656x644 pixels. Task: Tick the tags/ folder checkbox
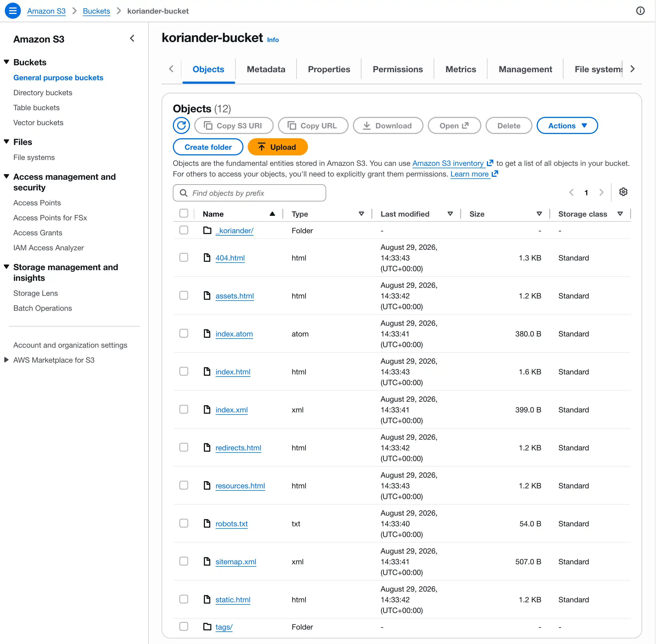pyautogui.click(x=184, y=626)
